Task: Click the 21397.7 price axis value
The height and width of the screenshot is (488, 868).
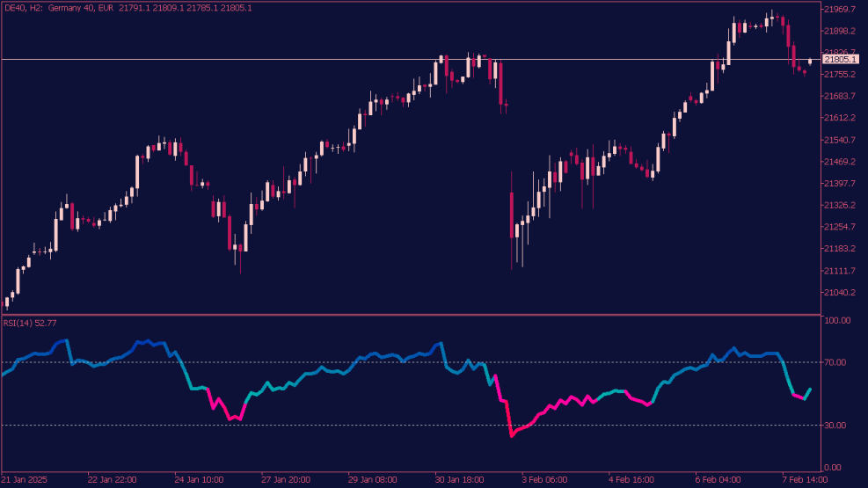Action: (x=841, y=183)
